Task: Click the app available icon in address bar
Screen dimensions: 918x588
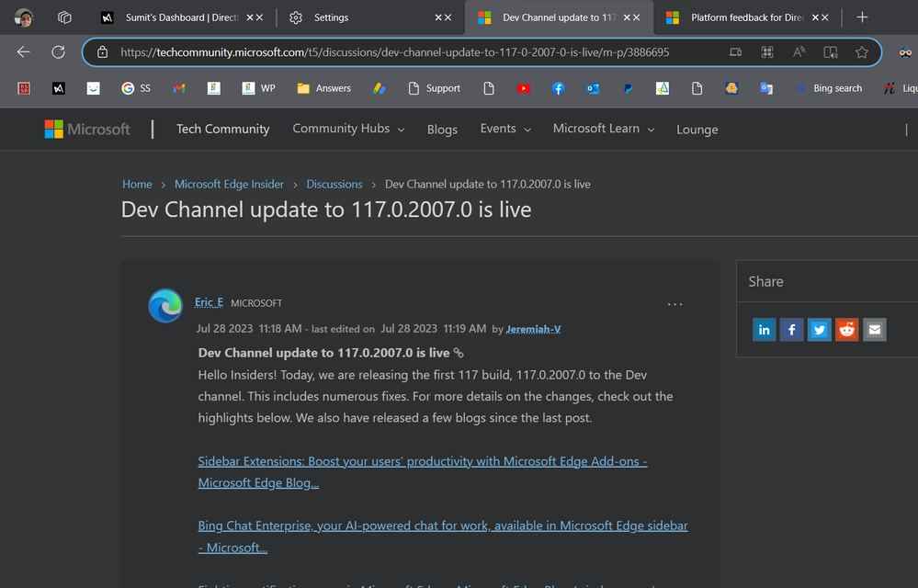Action: tap(735, 52)
